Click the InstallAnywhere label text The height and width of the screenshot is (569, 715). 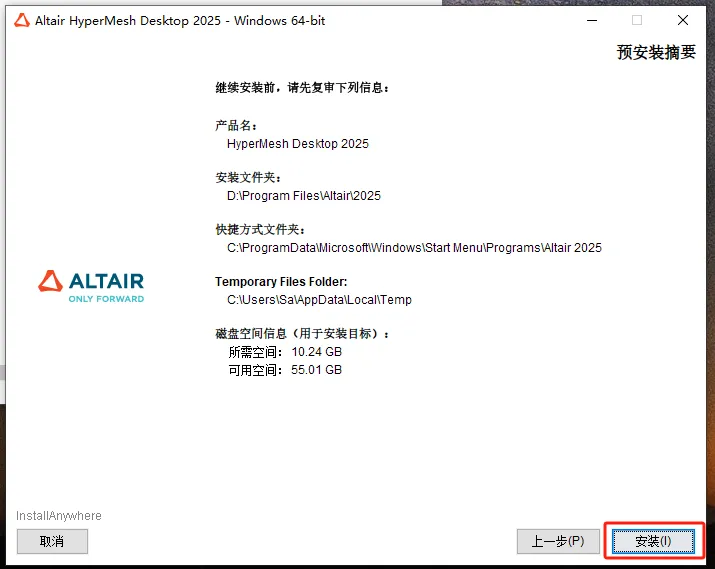tap(59, 516)
